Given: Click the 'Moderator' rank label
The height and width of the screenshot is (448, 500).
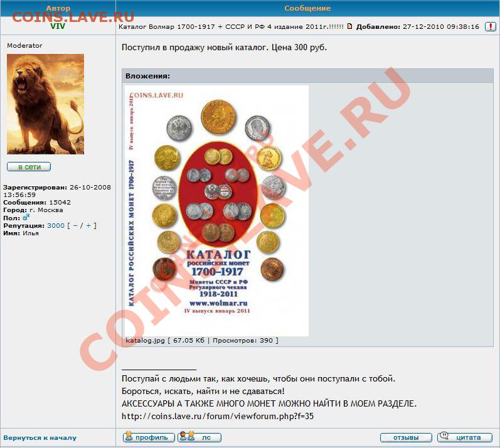Looking at the screenshot, I should click(x=24, y=46).
